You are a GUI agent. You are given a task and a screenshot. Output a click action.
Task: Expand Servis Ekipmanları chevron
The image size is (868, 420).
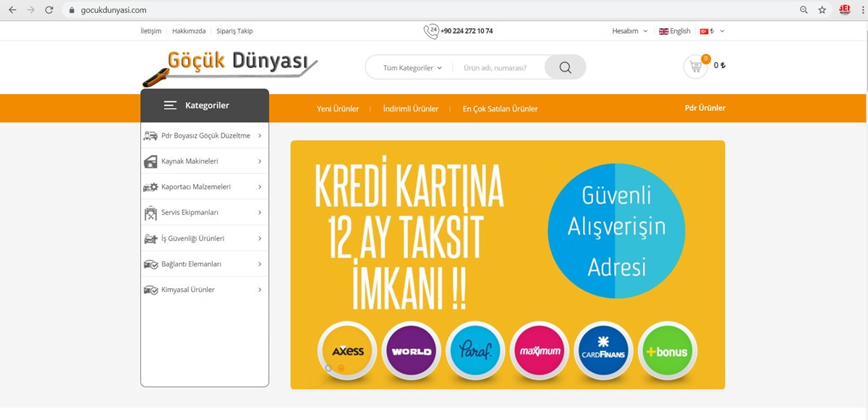tap(260, 213)
